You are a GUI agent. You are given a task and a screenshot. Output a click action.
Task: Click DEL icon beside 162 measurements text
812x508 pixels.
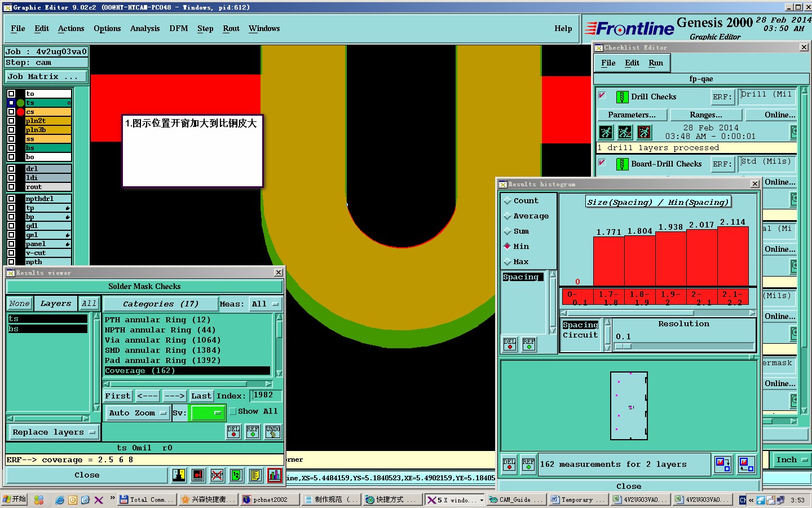tap(509, 464)
